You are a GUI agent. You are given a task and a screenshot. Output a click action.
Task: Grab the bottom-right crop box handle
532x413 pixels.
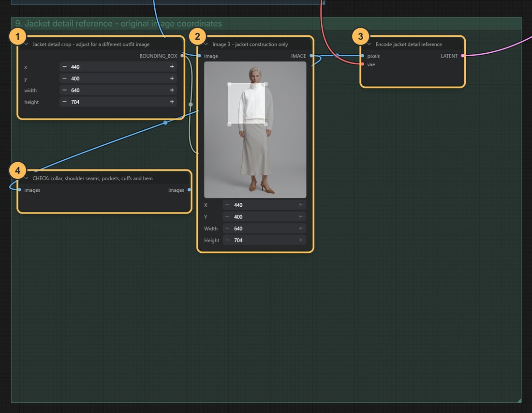[266, 124]
